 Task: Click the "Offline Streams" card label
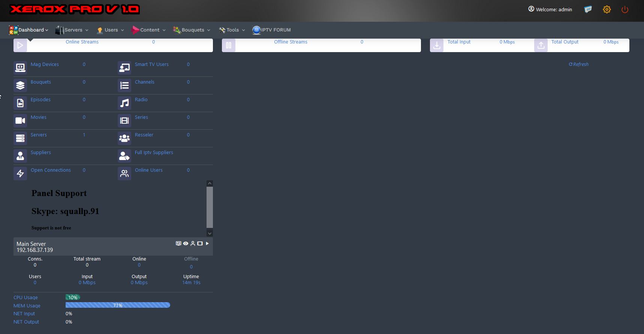291,42
